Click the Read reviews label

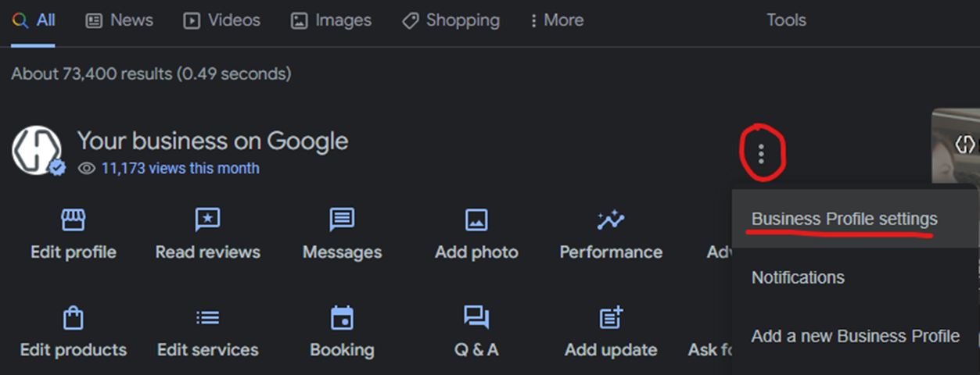[208, 252]
